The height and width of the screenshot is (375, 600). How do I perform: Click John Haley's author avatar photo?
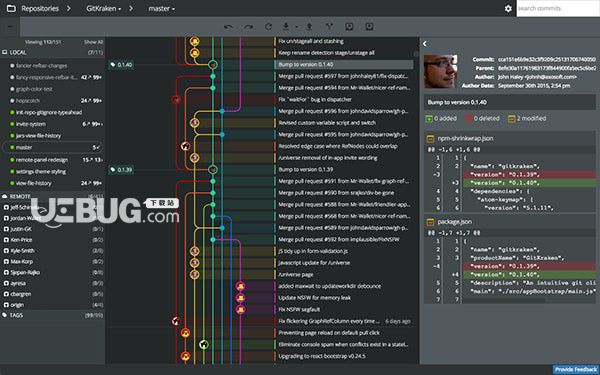[440, 72]
